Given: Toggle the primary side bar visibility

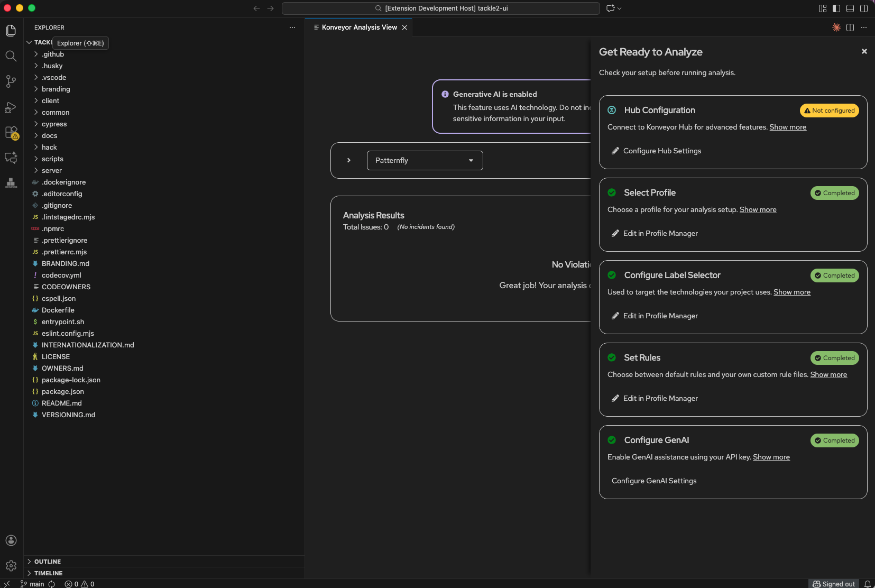Looking at the screenshot, I should click(835, 8).
